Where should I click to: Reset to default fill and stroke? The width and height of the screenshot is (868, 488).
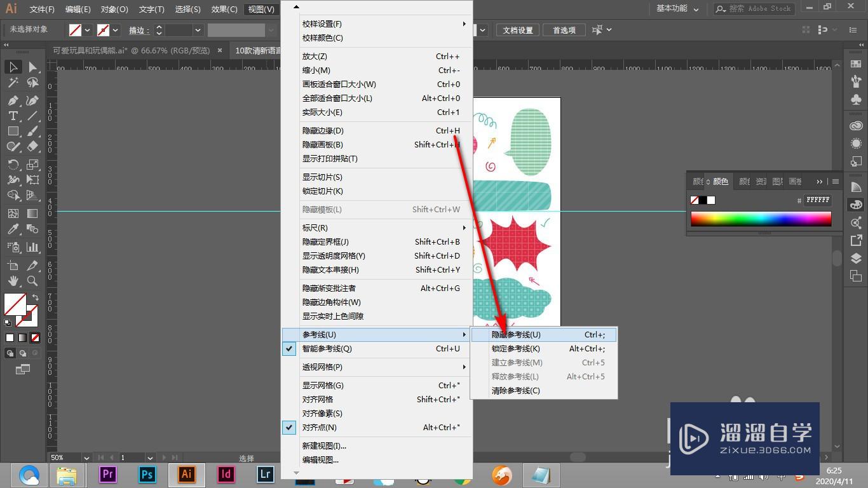[x=8, y=323]
